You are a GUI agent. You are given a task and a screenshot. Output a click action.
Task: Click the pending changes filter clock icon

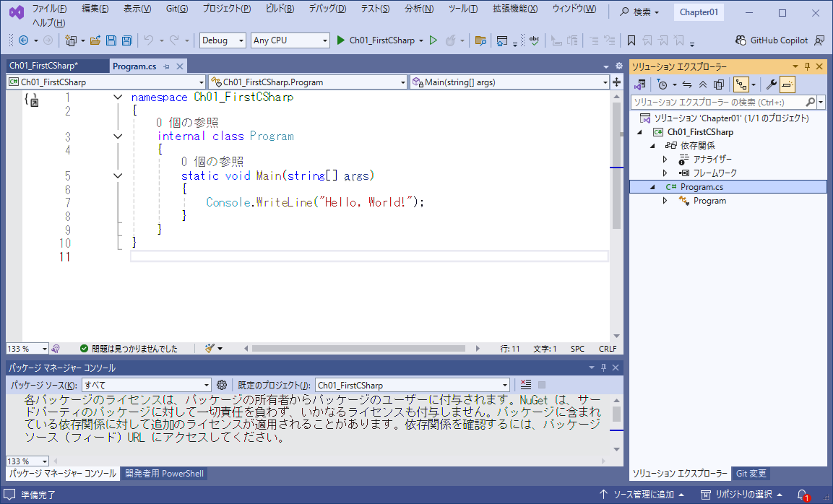click(662, 84)
